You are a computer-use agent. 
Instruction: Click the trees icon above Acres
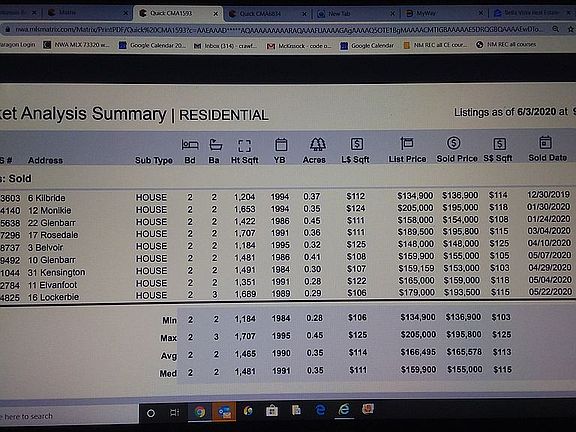pos(317,144)
